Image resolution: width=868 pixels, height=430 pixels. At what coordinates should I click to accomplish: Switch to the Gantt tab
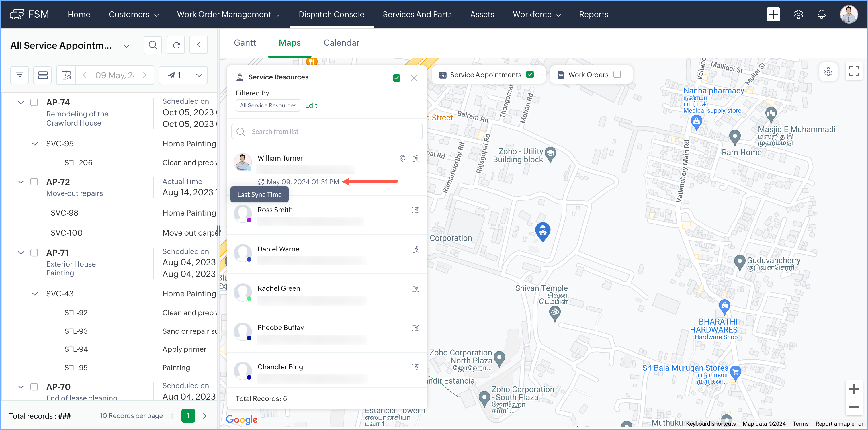245,42
